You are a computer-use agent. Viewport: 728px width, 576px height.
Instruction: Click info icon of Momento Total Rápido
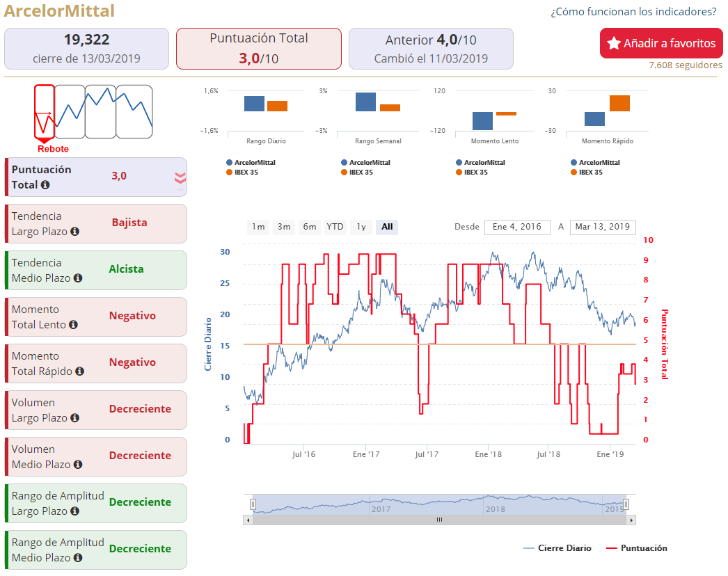80,371
